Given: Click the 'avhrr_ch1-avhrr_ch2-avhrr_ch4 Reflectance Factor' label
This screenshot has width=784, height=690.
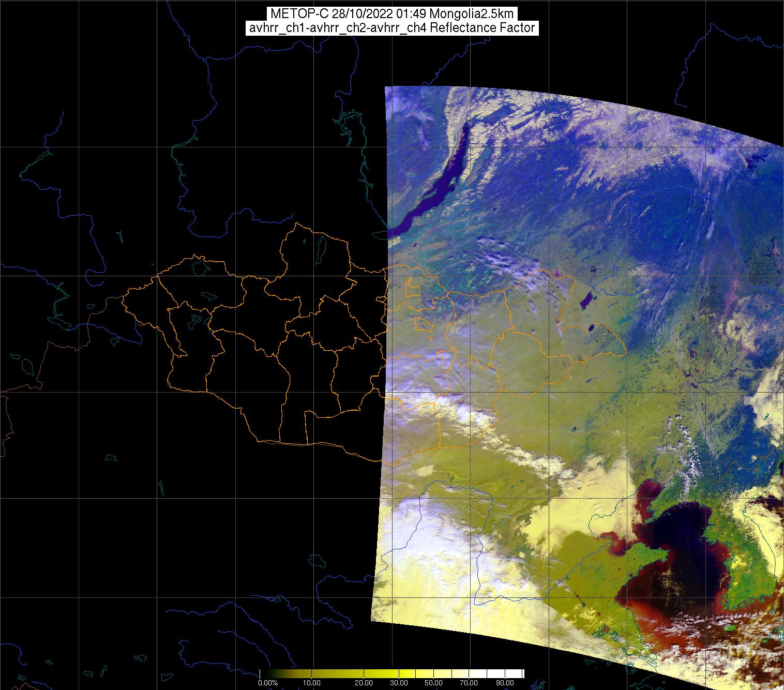Looking at the screenshot, I should pyautogui.click(x=392, y=28).
